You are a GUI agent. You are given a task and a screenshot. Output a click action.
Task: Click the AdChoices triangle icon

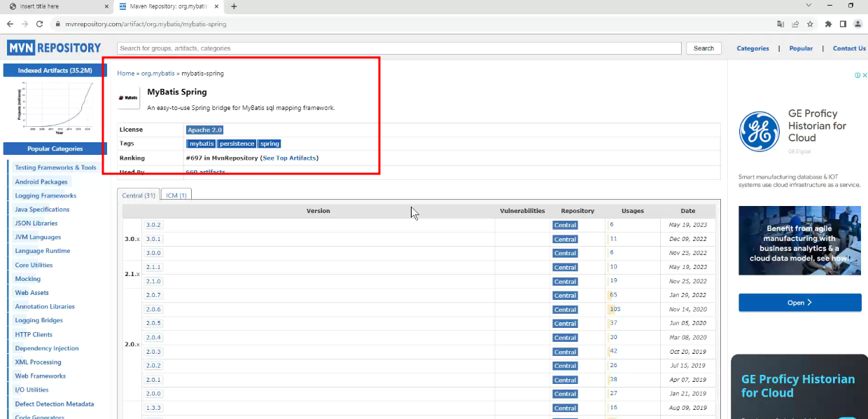[857, 75]
